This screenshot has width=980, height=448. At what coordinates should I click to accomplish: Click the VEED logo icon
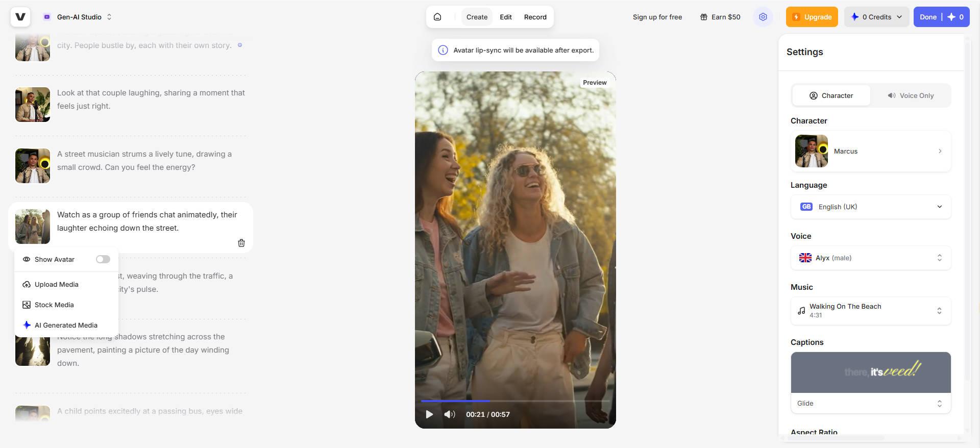[x=20, y=17]
